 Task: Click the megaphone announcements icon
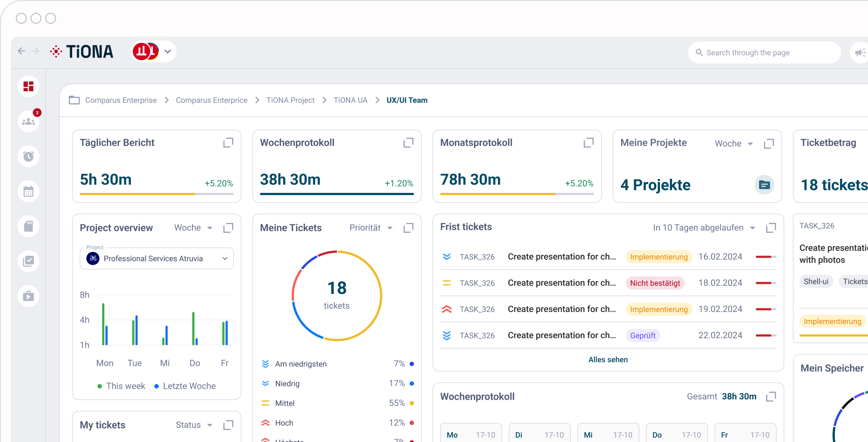click(x=861, y=53)
